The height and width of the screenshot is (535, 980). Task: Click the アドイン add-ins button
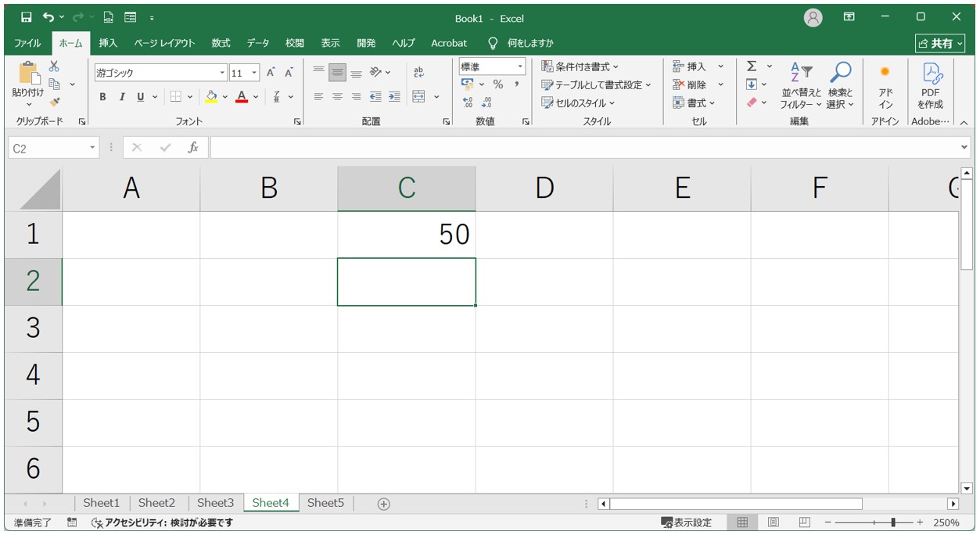(885, 85)
